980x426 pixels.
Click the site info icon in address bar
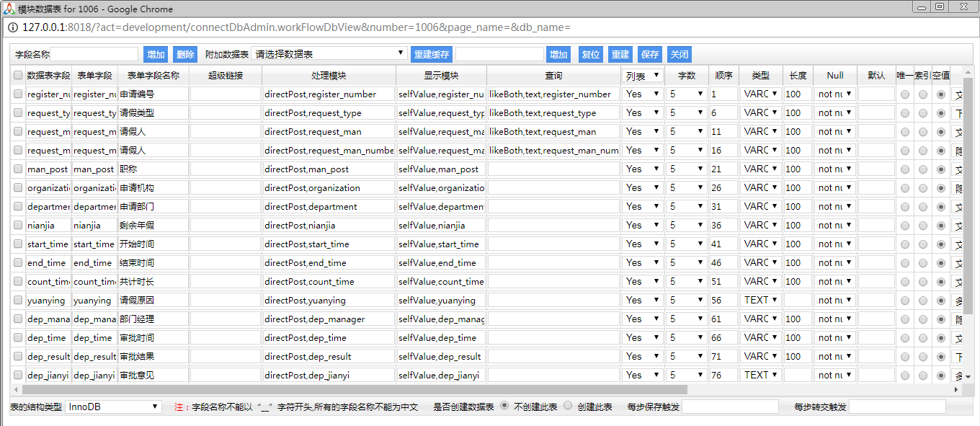pyautogui.click(x=14, y=27)
